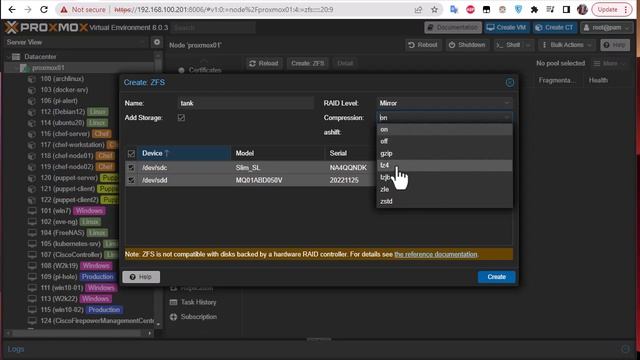Open the RAID Level dropdown
Viewport: 640px width, 360px height.
(507, 103)
